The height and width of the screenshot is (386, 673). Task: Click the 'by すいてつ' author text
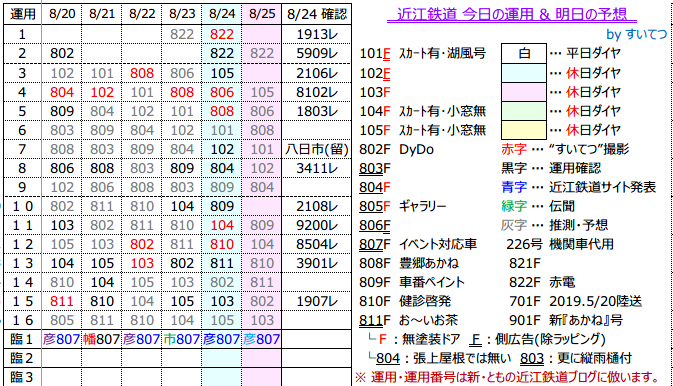pos(637,34)
